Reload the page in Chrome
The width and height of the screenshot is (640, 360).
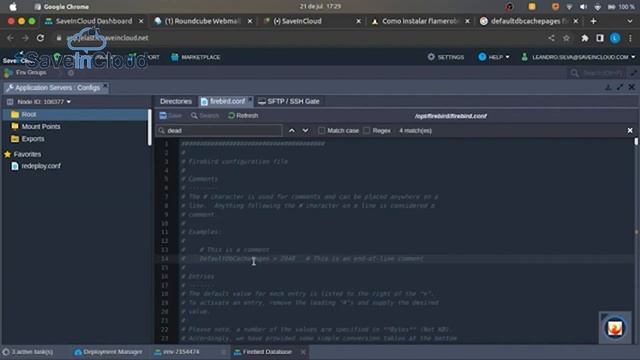(40, 38)
